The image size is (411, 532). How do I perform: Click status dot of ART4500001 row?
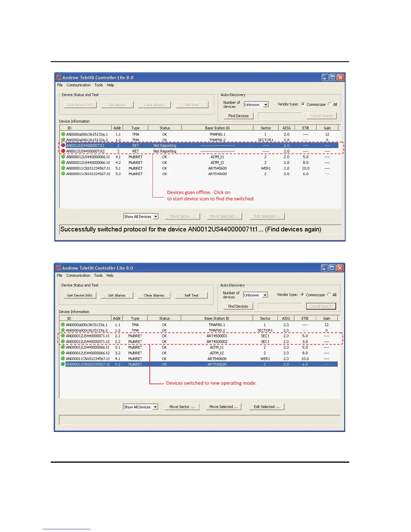[63, 336]
